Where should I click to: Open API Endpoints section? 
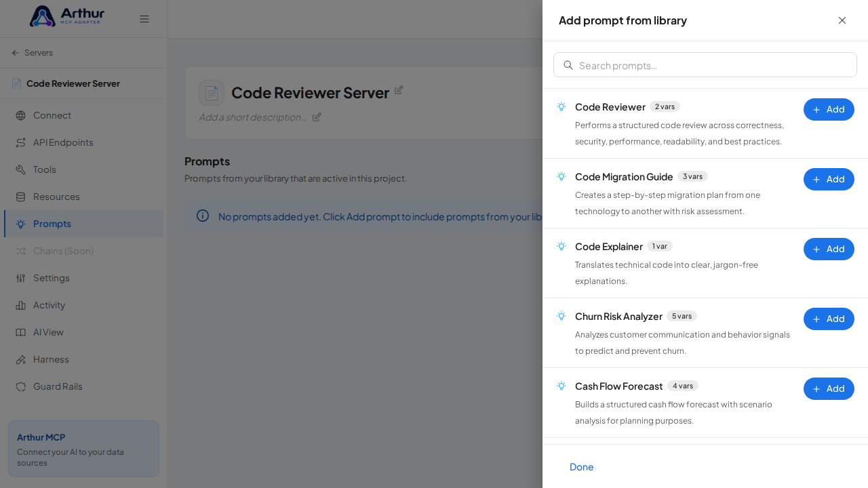point(83,142)
